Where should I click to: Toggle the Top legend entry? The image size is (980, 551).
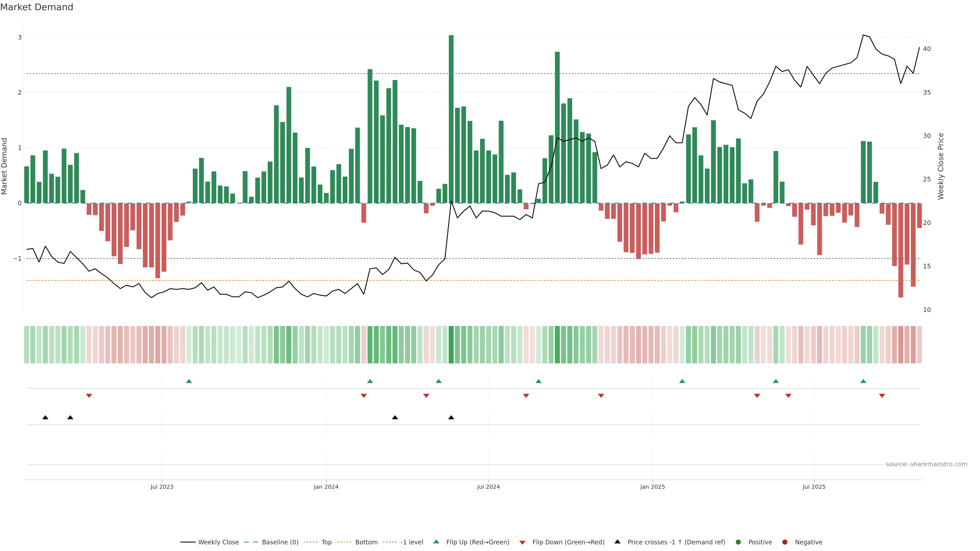point(326,542)
